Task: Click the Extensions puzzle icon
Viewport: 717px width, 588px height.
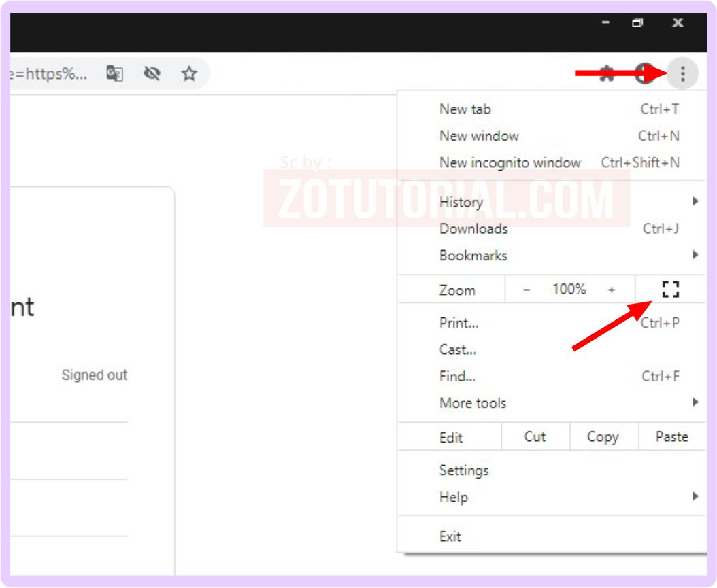Action: point(606,74)
